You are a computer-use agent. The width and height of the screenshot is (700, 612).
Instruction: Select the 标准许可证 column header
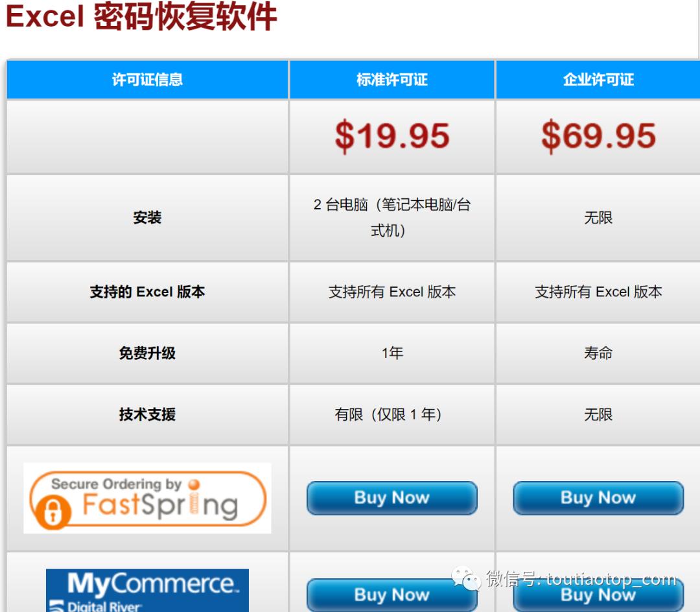tap(391, 80)
